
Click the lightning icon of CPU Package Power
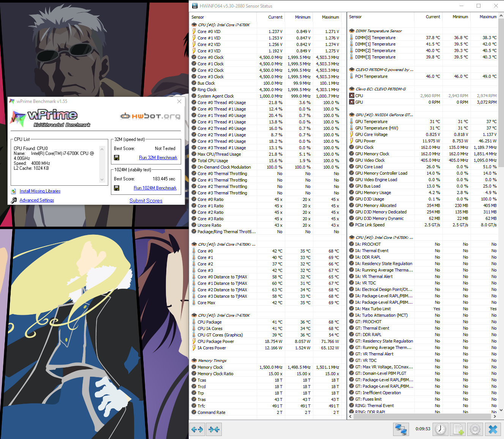(x=194, y=341)
